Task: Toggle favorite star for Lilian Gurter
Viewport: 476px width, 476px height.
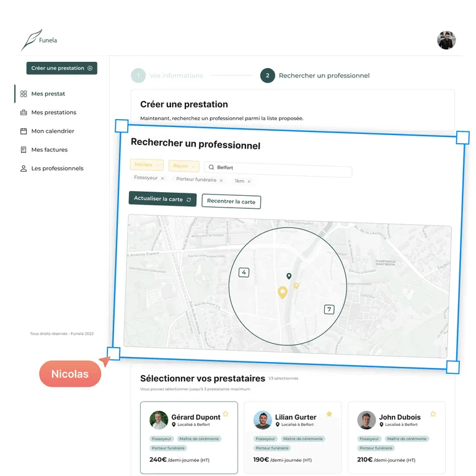Action: [329, 414]
